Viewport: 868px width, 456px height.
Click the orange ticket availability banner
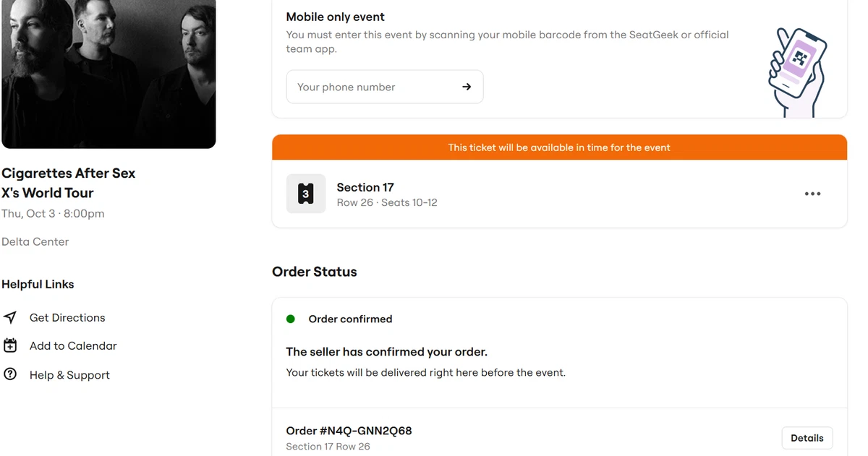[x=559, y=147]
